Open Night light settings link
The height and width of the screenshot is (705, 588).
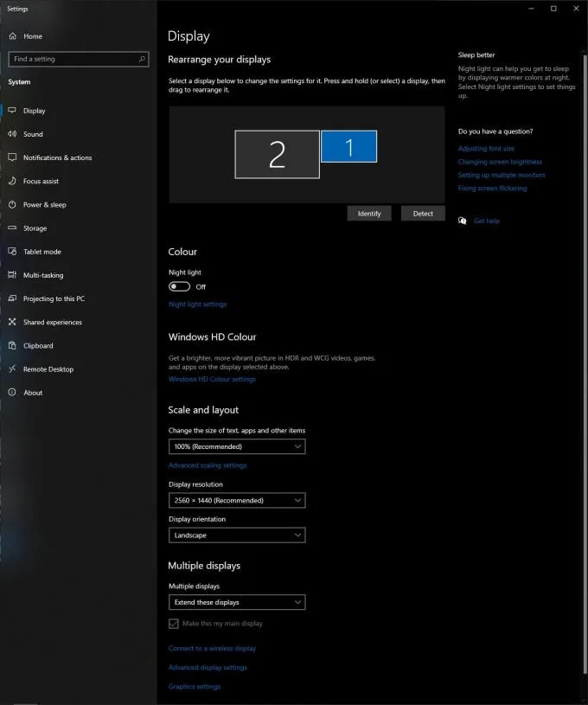click(197, 304)
